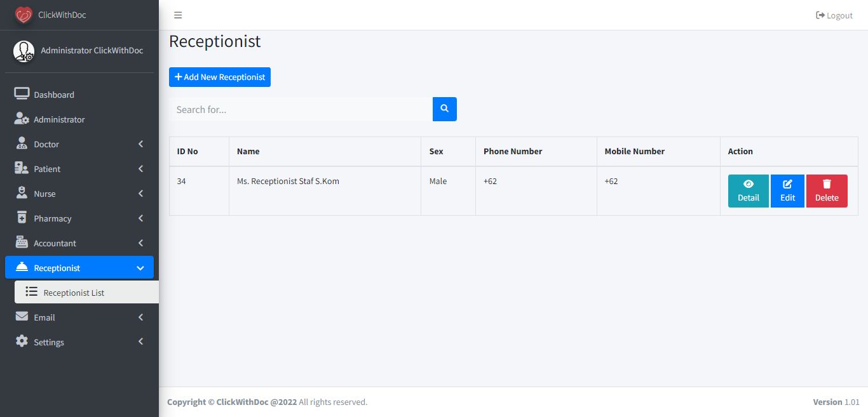Log out using the Logout link

point(834,15)
